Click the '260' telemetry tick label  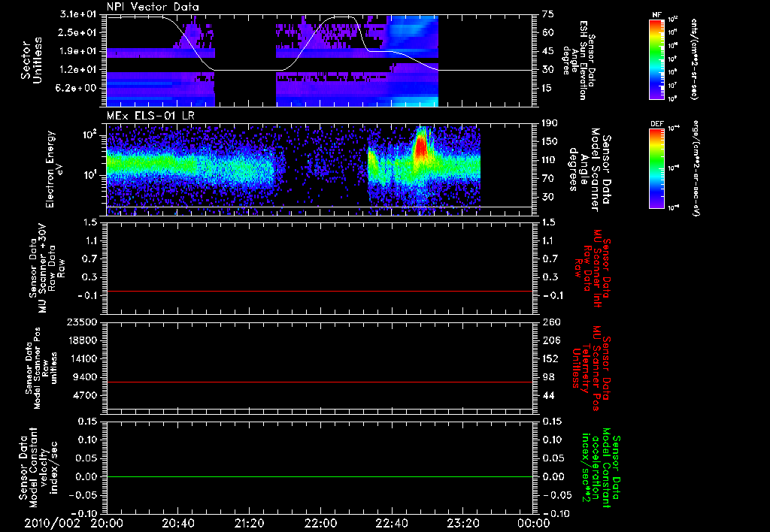pos(551,322)
